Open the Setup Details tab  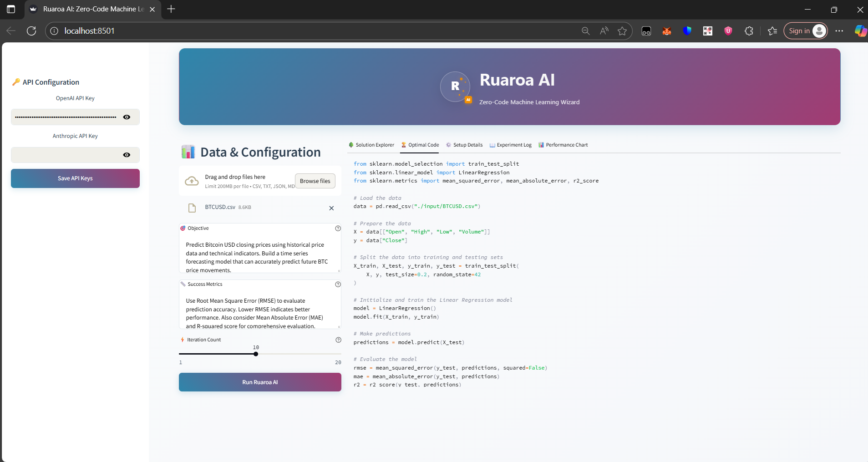[x=464, y=145]
